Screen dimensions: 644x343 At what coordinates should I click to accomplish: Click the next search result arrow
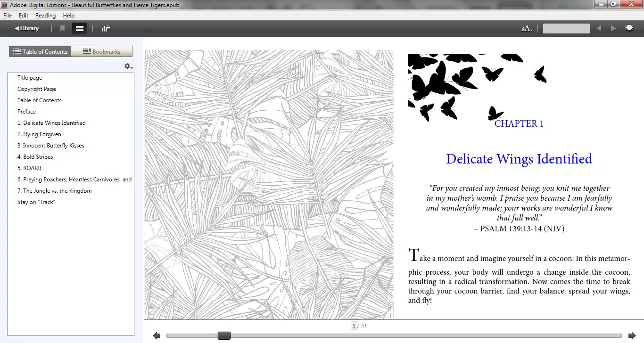coord(613,29)
